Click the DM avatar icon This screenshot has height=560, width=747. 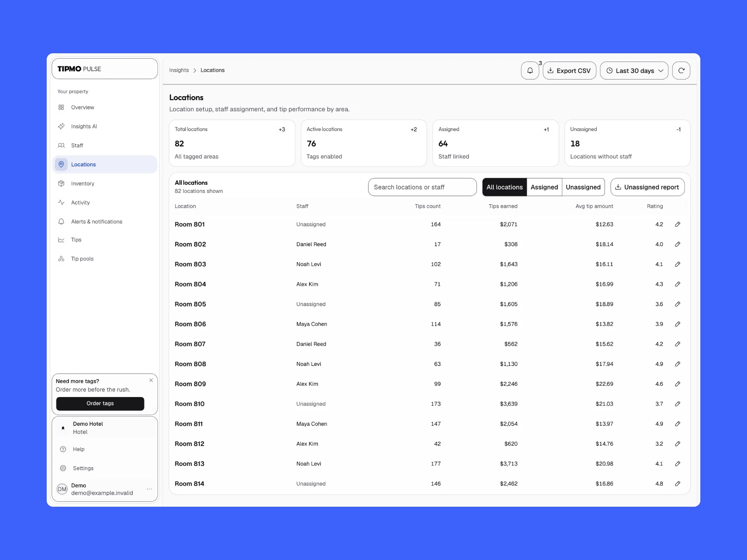pyautogui.click(x=62, y=489)
